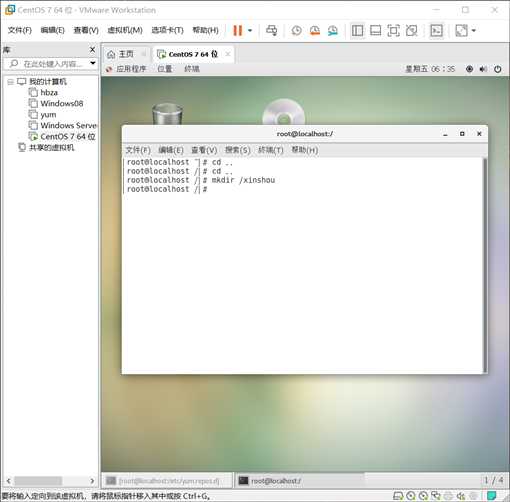Send Ctrl+Alt+Del to the virtual machine
Image resolution: width=510 pixels, height=502 pixels.
click(271, 31)
